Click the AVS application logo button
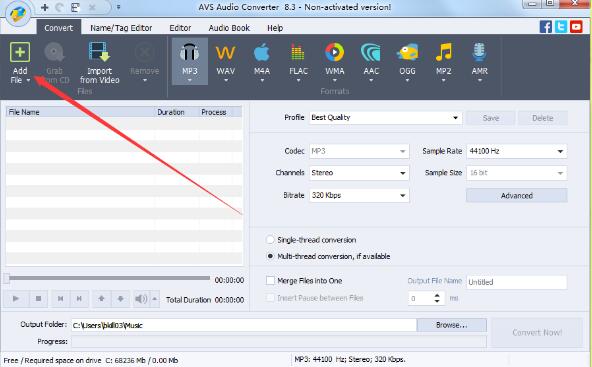Viewport: 592px width, 367px height. click(x=17, y=14)
